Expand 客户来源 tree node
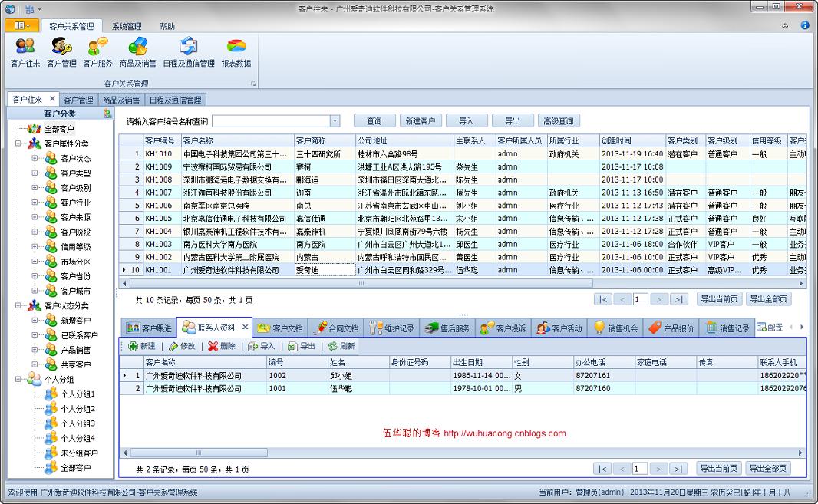Image resolution: width=818 pixels, height=504 pixels. (35, 217)
